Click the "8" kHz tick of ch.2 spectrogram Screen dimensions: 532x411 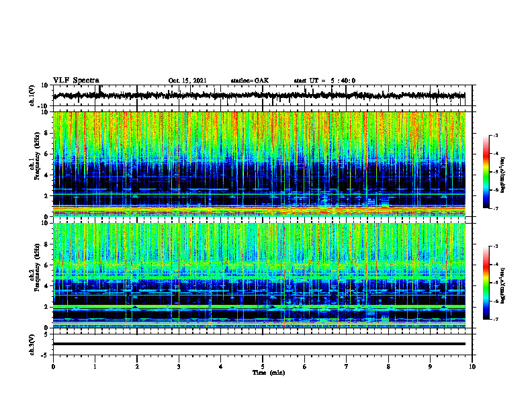[47, 244]
